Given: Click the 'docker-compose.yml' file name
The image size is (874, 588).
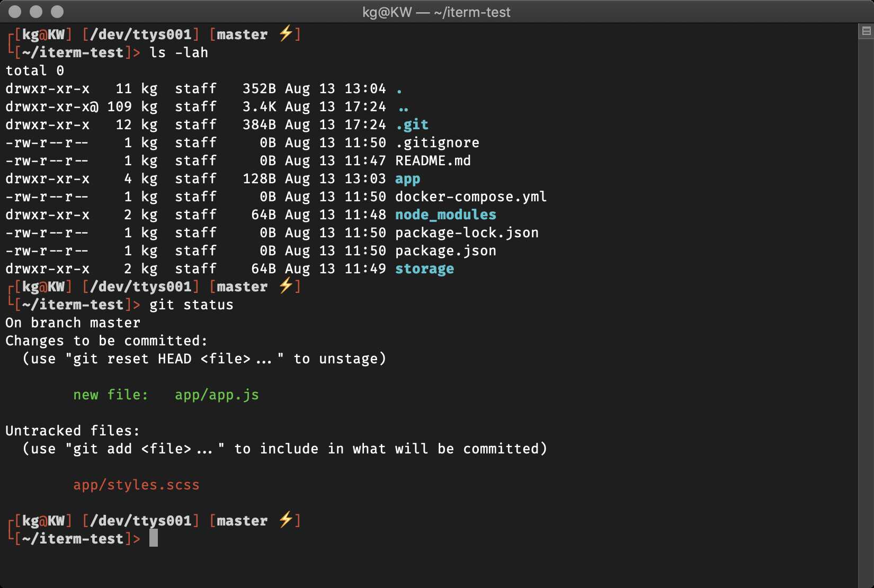Looking at the screenshot, I should 471,197.
